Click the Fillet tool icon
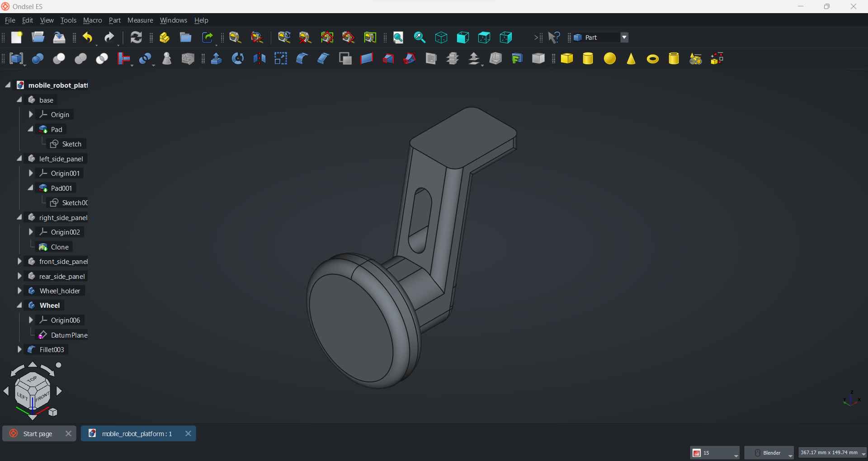 tap(302, 59)
